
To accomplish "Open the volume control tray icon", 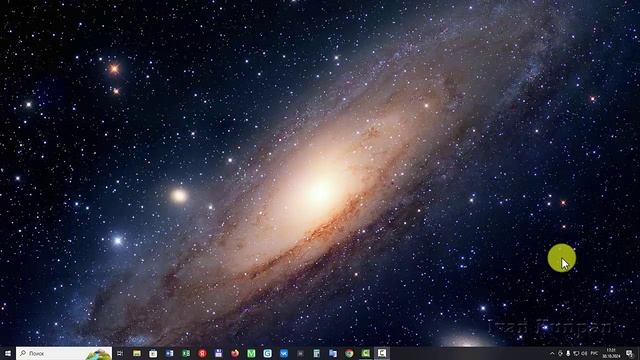I will (x=584, y=353).
